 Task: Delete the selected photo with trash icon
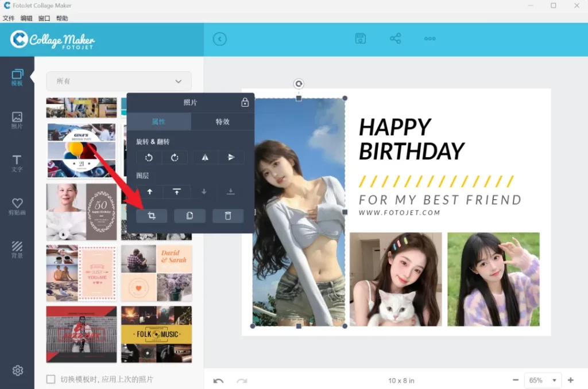click(228, 216)
